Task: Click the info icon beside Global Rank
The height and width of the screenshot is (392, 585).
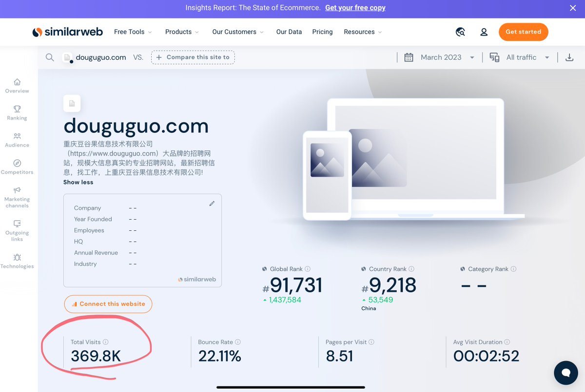Action: [308, 269]
